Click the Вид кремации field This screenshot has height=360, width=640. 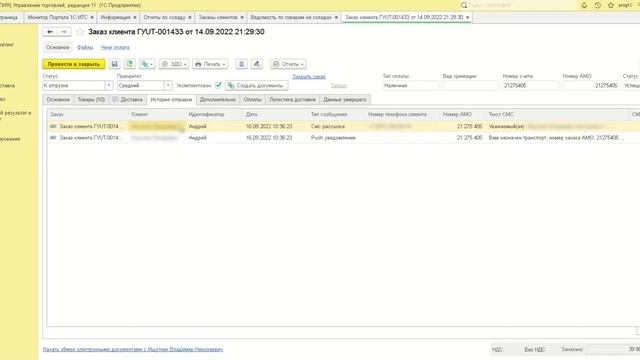point(470,86)
